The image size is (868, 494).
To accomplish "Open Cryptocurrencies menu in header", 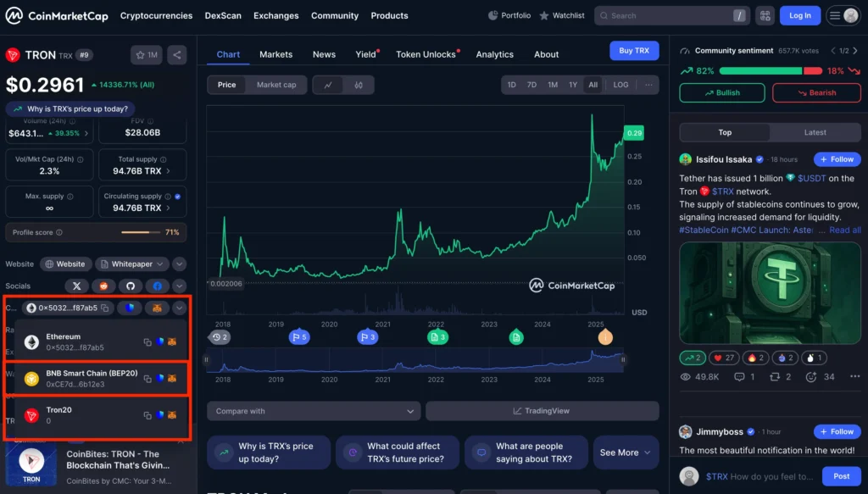I will 156,15.
